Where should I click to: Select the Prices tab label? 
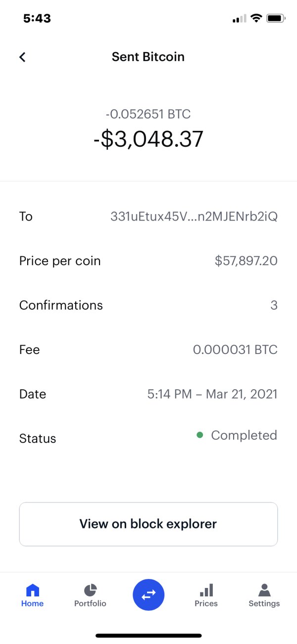206,603
